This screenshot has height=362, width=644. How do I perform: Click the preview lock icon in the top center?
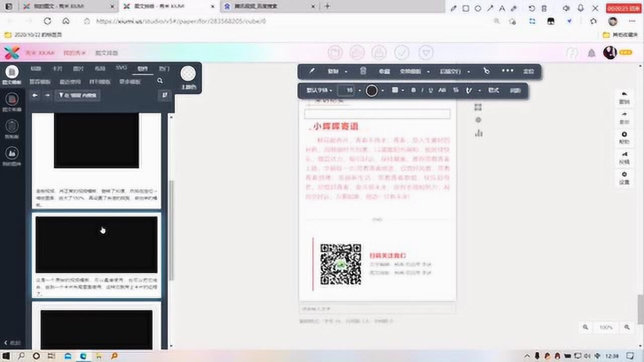379,53
